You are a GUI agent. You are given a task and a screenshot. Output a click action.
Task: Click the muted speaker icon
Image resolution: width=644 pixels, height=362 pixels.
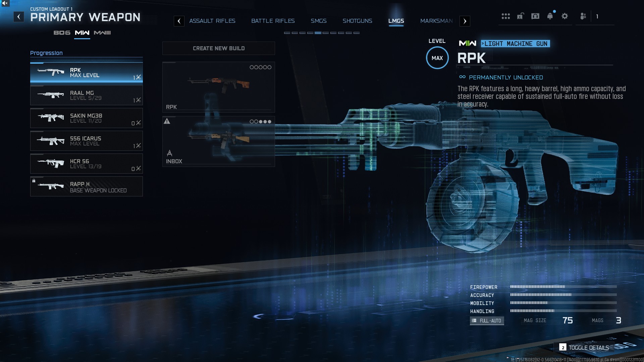5,3
